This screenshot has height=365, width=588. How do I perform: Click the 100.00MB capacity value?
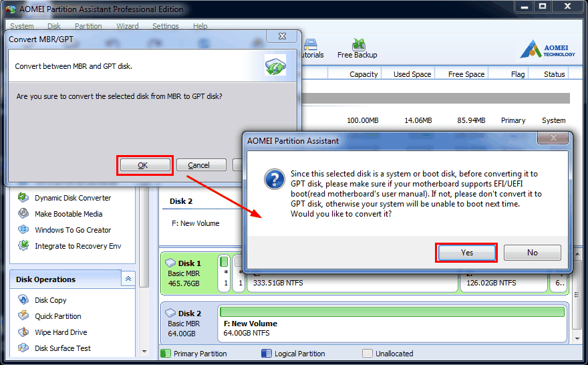click(362, 120)
